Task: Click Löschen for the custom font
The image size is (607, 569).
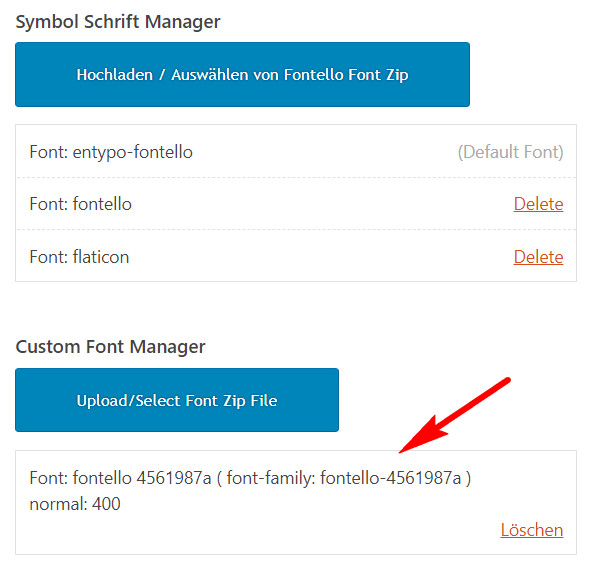Action: [532, 530]
